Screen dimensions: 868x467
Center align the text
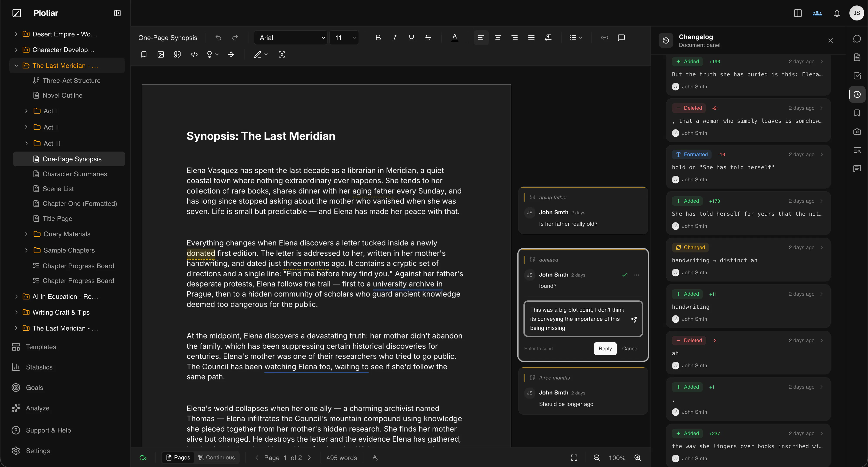click(498, 38)
